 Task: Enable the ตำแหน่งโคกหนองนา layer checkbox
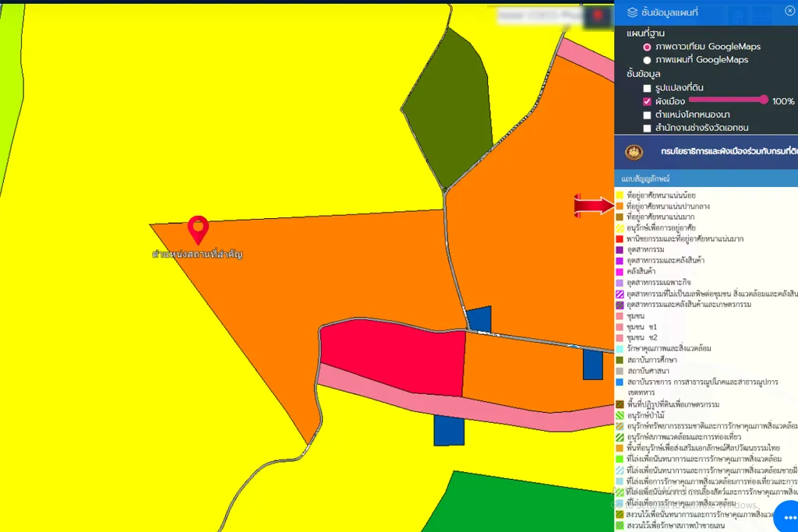pos(647,115)
